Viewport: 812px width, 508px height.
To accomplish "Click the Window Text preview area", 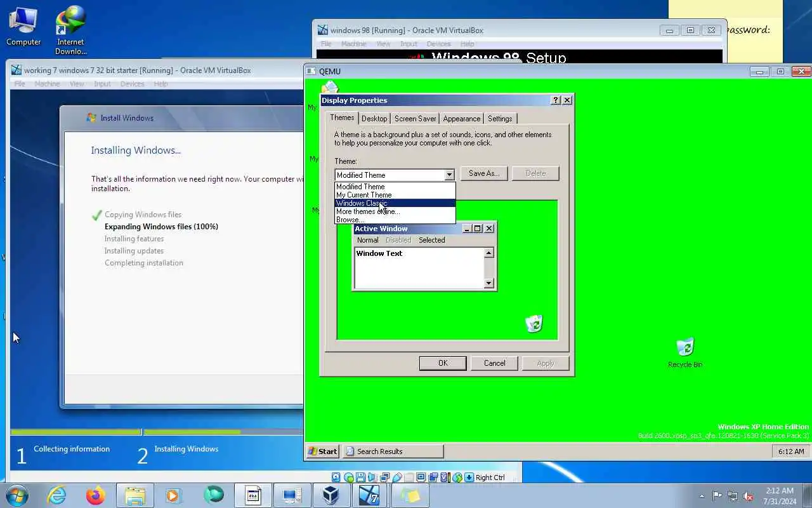I will coord(419,268).
